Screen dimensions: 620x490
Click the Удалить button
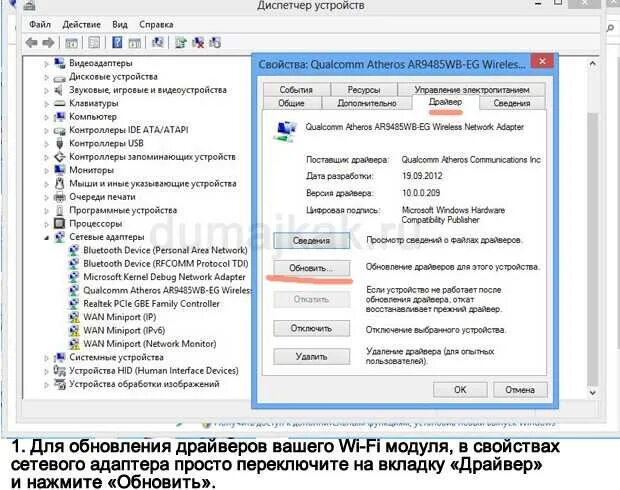pos(312,356)
